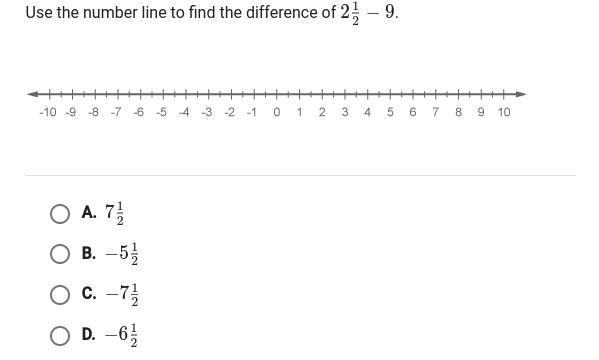Select radio button for answer B
The image size is (599, 360).
pos(60,254)
